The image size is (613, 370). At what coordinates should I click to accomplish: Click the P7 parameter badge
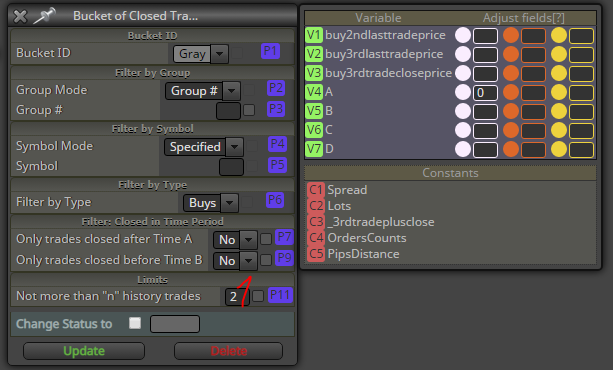pos(284,237)
